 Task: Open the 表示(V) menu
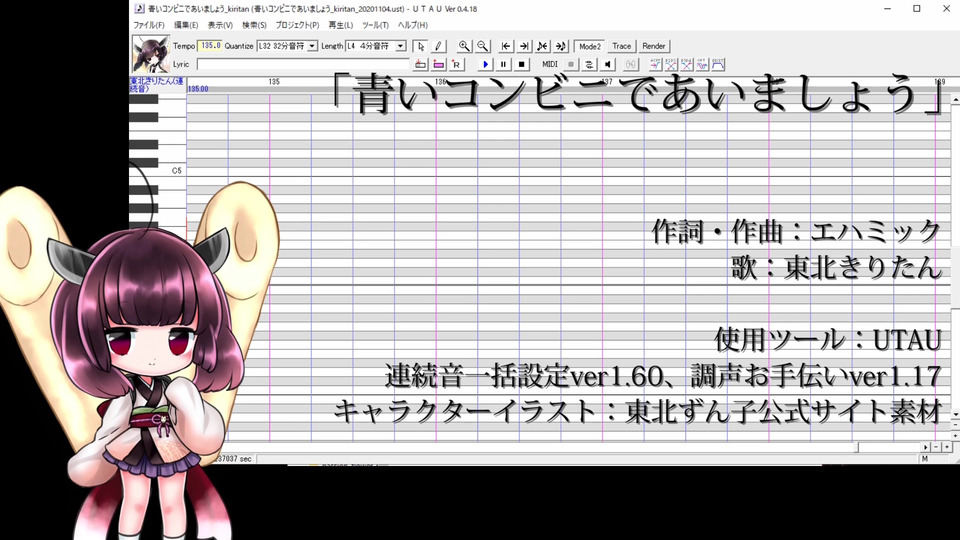(x=220, y=25)
